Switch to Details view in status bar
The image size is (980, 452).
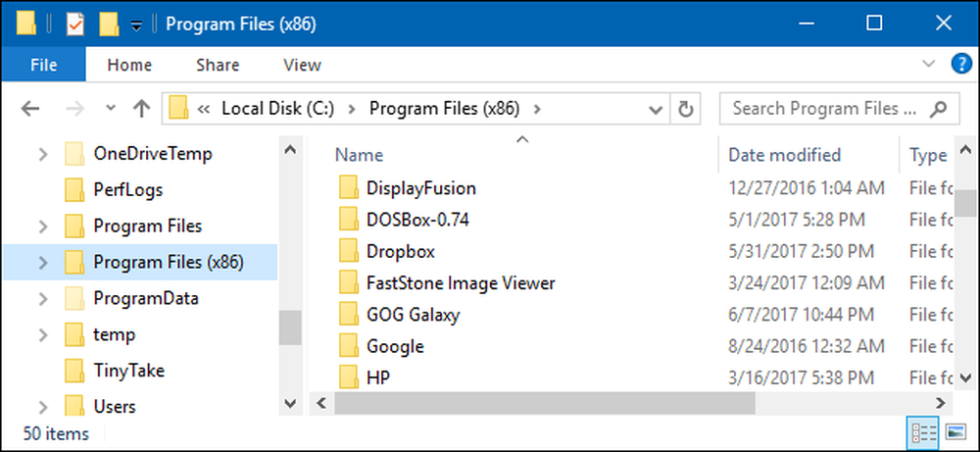[x=924, y=432]
